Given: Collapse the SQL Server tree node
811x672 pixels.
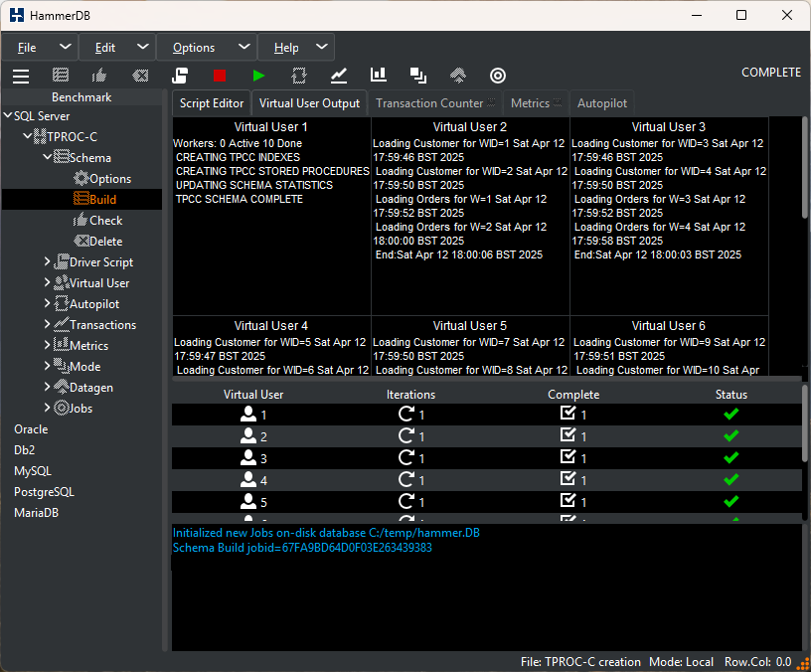Looking at the screenshot, I should pos(7,115).
